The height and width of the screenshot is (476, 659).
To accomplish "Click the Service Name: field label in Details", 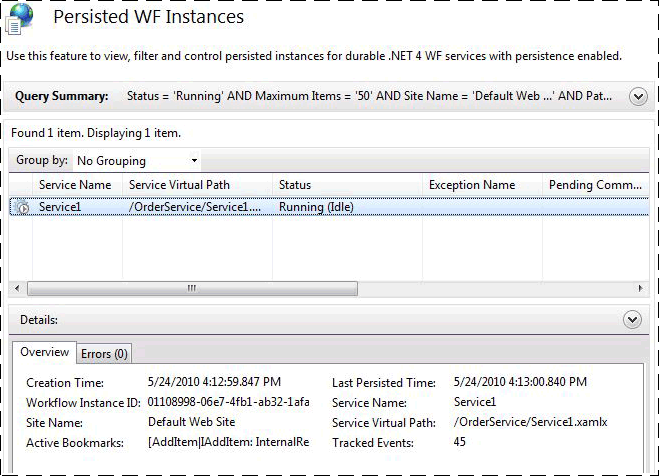I will tap(369, 403).
